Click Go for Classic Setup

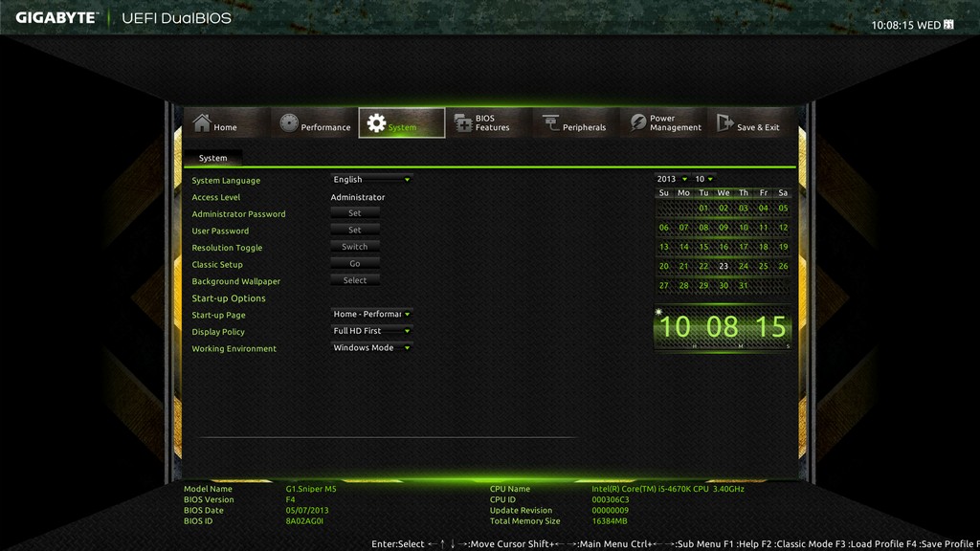[354, 264]
